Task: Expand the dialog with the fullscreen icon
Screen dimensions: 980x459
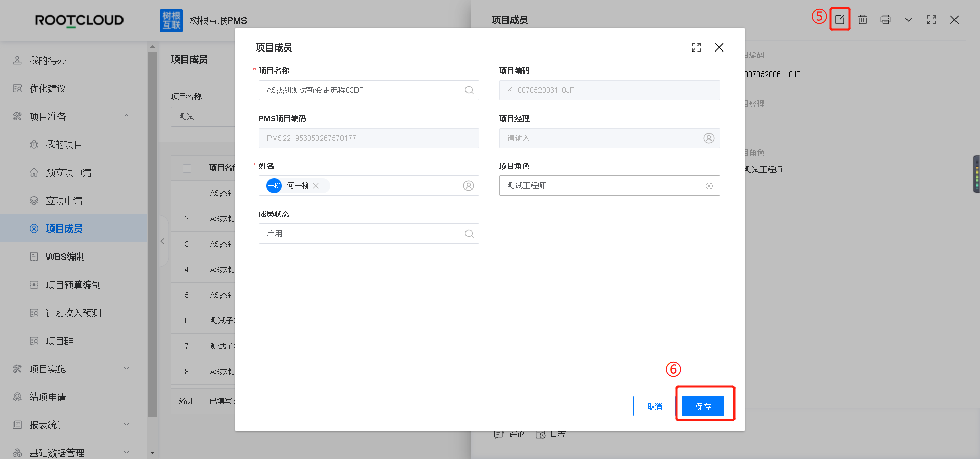Action: (x=696, y=47)
